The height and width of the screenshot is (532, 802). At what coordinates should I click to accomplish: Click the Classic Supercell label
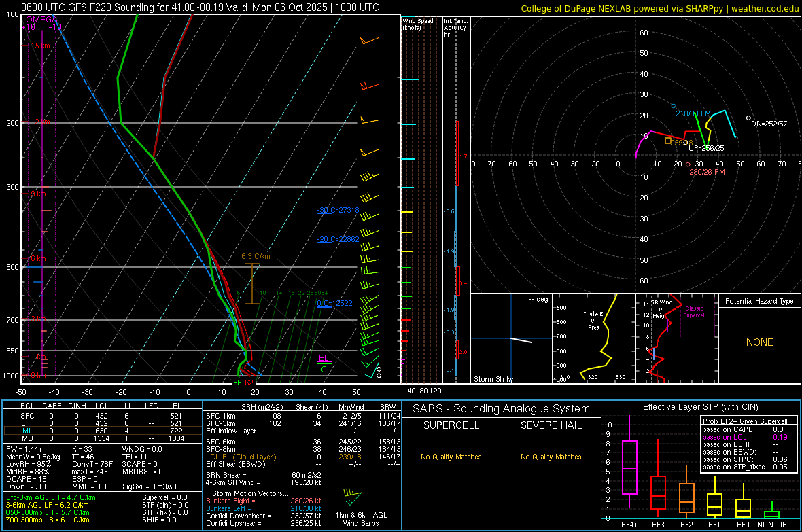point(695,312)
